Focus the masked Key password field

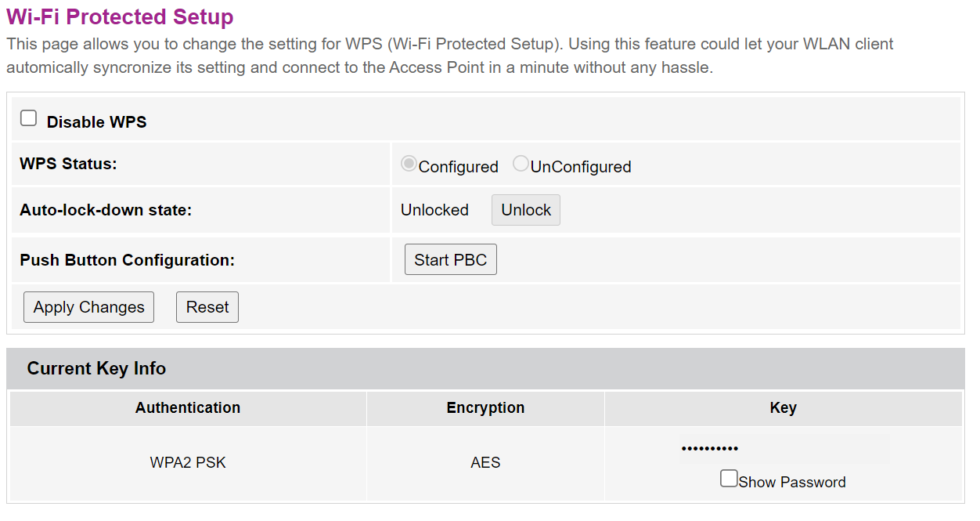[783, 449]
